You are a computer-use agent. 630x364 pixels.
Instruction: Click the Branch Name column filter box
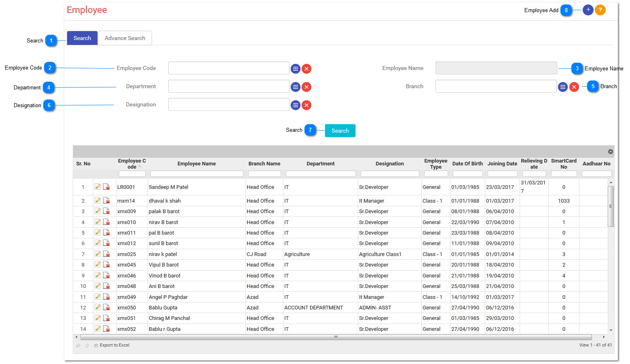pos(264,174)
